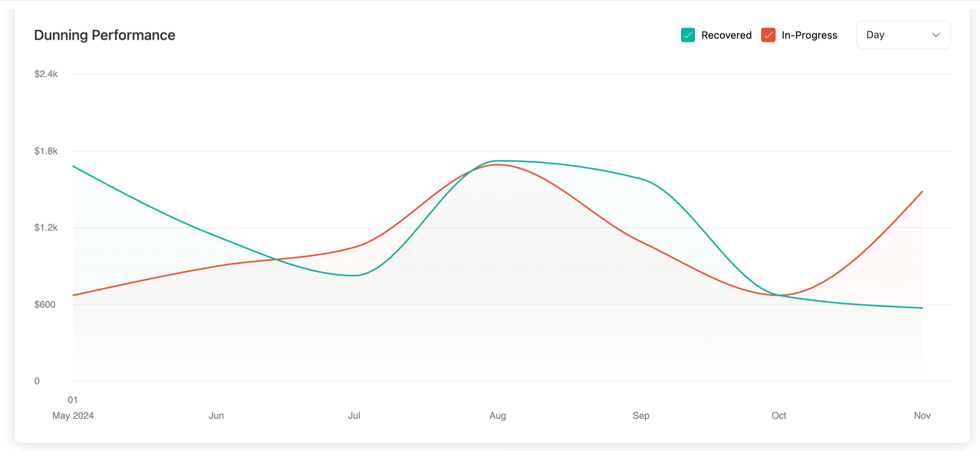Select the Sep label on timeline
980x451 pixels.
point(641,416)
